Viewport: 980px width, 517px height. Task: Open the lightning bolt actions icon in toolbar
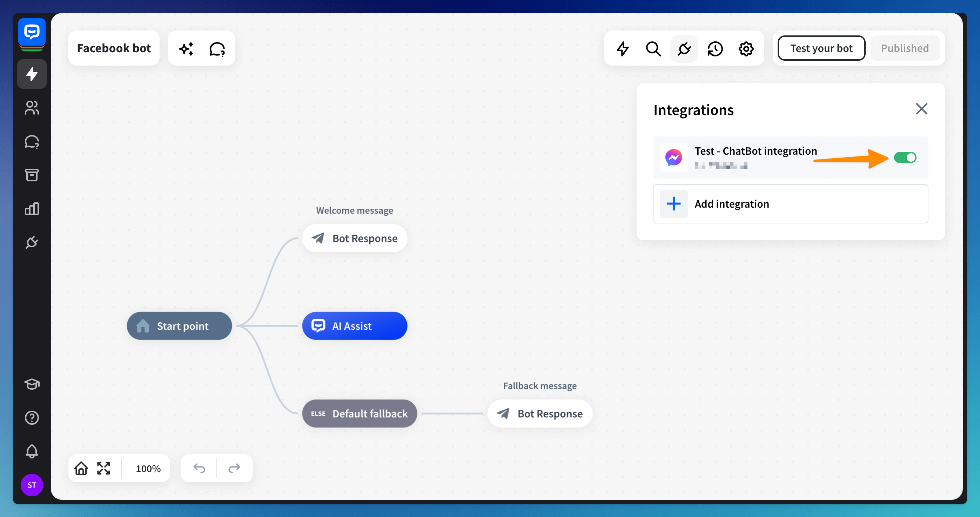pyautogui.click(x=622, y=49)
